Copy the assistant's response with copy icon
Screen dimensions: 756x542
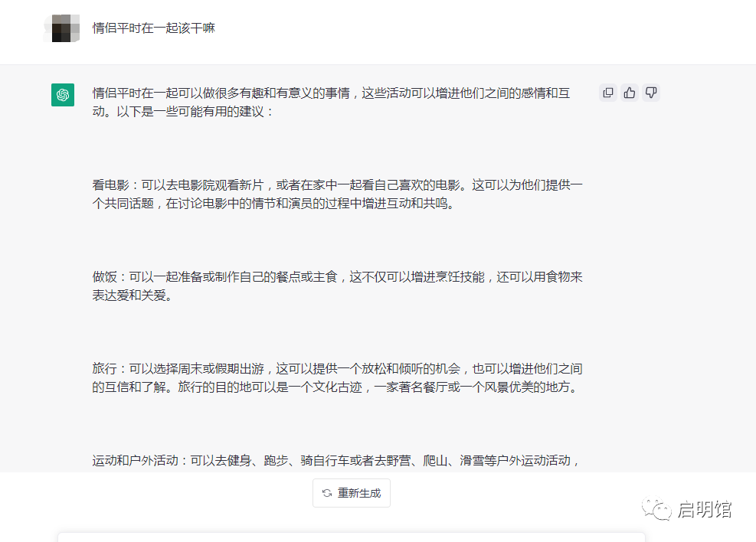click(x=608, y=93)
